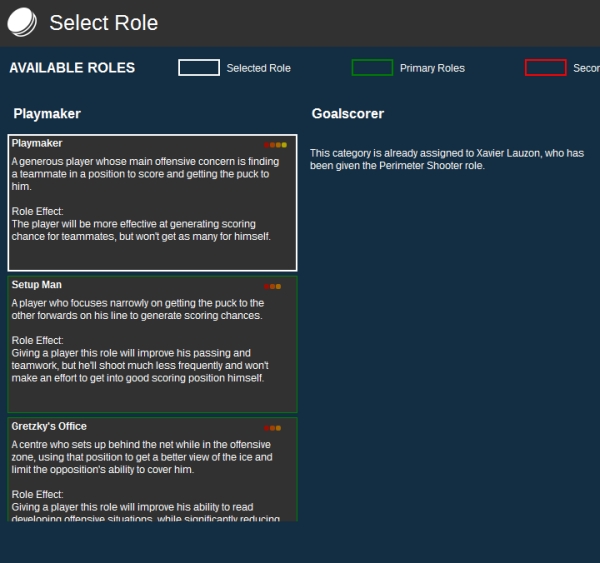Click the Goalscorer already-assigned message
Viewport: 600px width, 563px height.
coord(446,159)
